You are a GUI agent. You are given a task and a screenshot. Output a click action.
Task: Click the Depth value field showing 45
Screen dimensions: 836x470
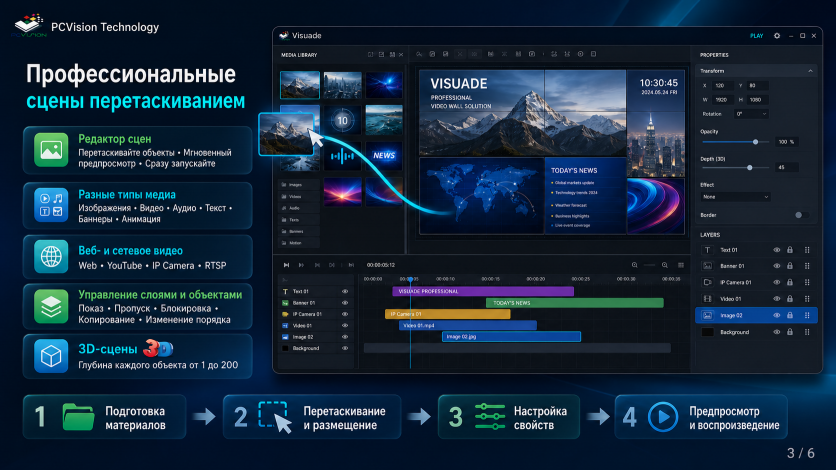click(786, 167)
